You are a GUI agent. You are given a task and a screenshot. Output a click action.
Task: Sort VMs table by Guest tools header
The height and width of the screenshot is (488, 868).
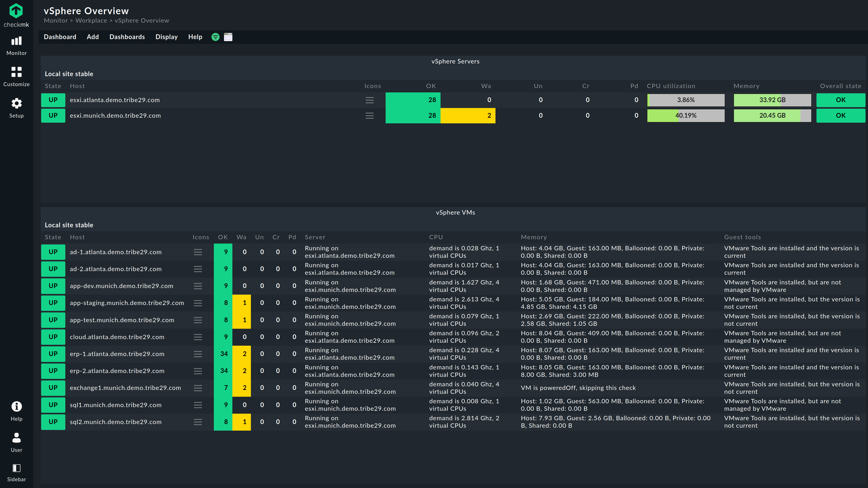pyautogui.click(x=742, y=237)
